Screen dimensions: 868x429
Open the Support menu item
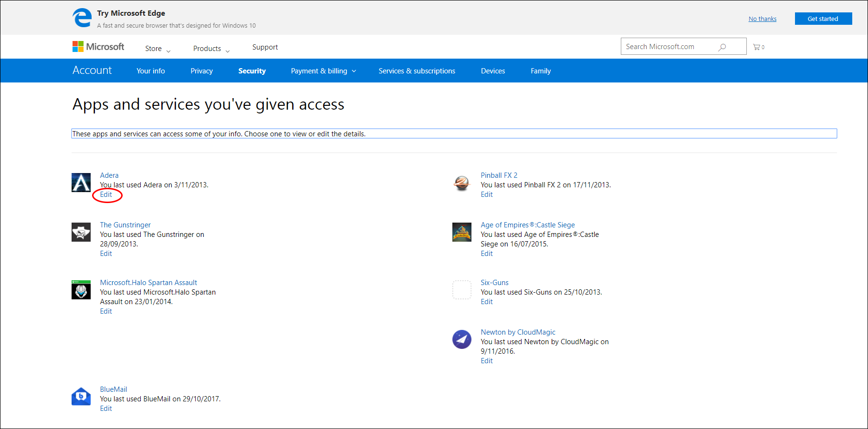[x=265, y=47]
